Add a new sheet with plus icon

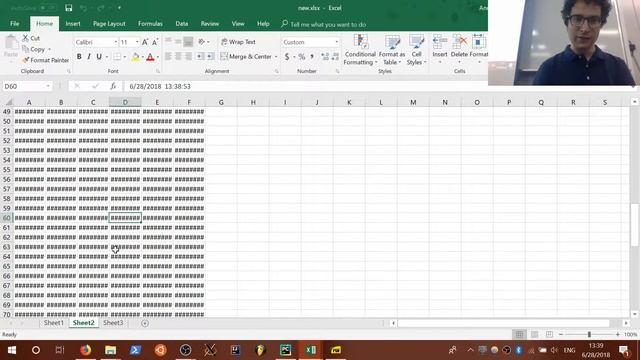tap(145, 323)
